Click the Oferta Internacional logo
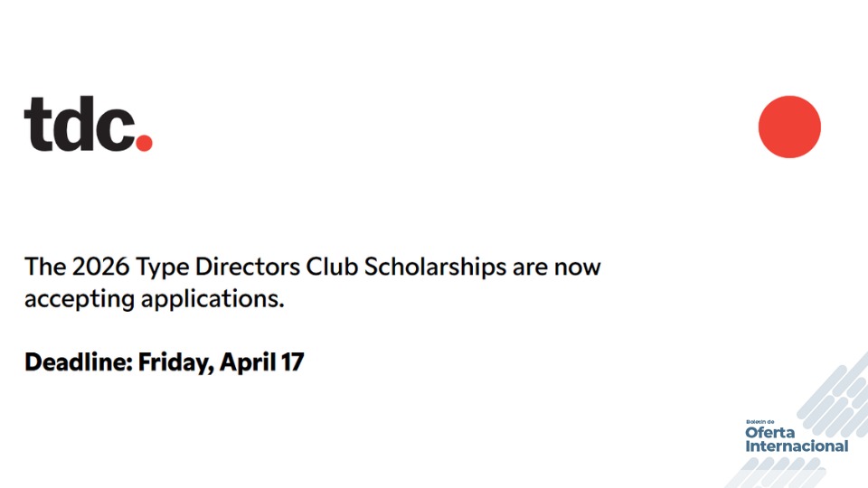The width and height of the screenshot is (868, 488). [x=796, y=436]
